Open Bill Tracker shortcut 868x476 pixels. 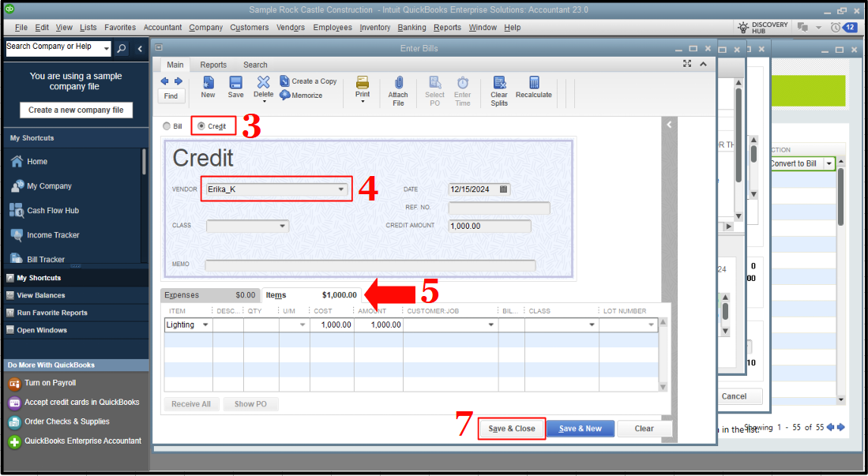click(x=38, y=259)
